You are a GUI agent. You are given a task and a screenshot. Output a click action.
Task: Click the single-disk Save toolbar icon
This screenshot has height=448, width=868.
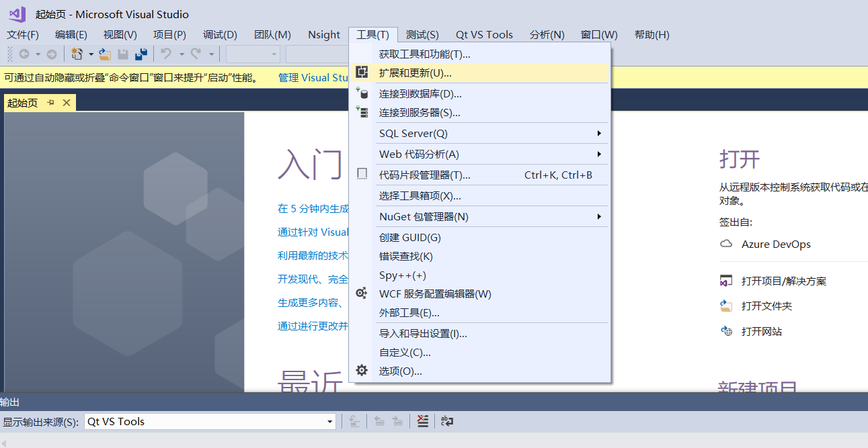coord(123,54)
